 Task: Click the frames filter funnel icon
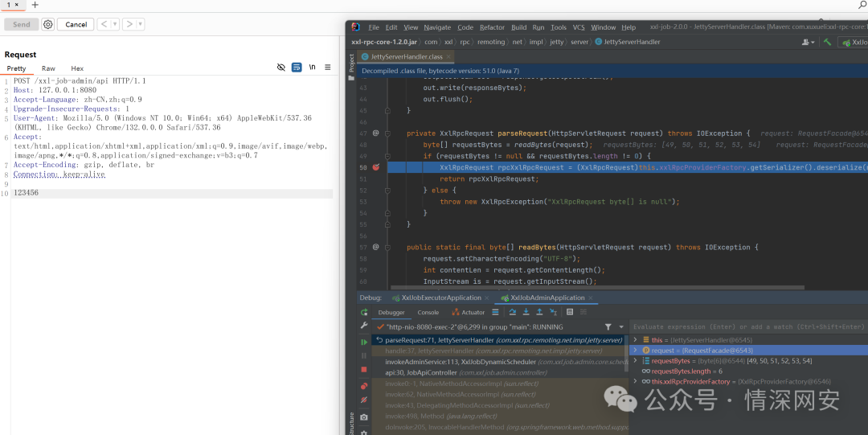pos(608,327)
